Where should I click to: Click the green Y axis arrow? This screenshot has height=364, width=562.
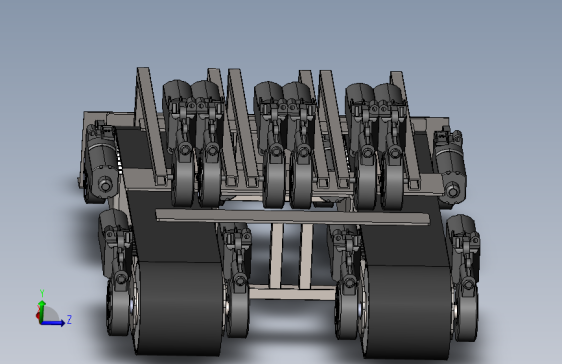click(42, 311)
